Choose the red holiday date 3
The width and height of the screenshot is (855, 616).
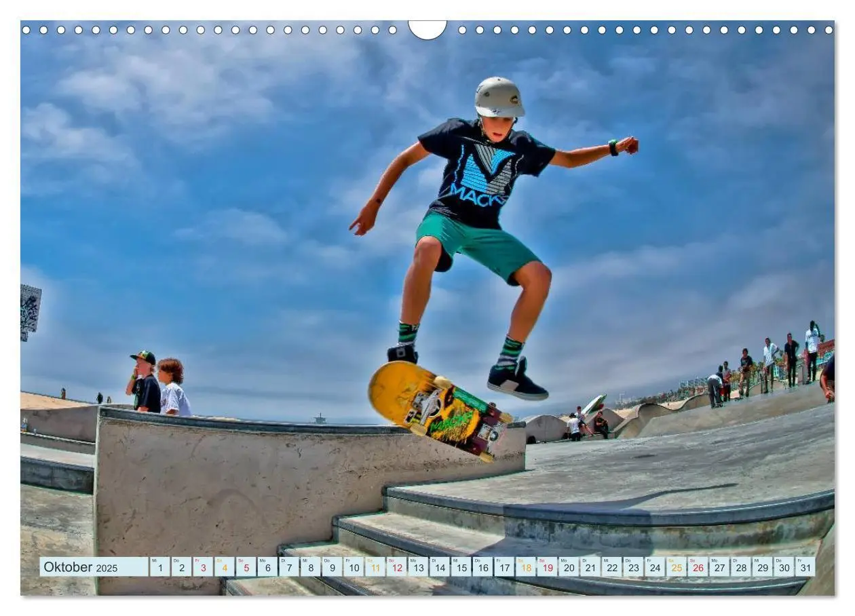203,567
